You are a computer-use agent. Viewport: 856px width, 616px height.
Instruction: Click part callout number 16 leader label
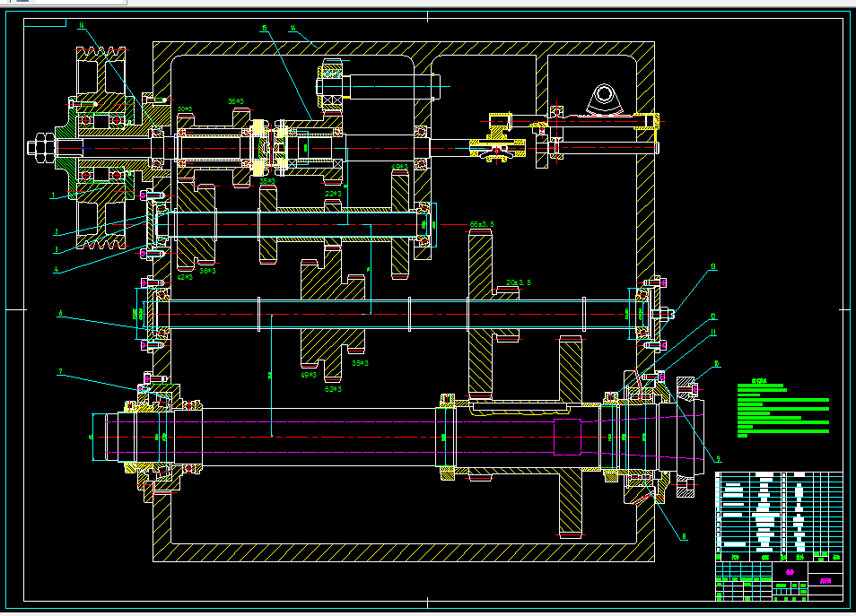click(82, 25)
